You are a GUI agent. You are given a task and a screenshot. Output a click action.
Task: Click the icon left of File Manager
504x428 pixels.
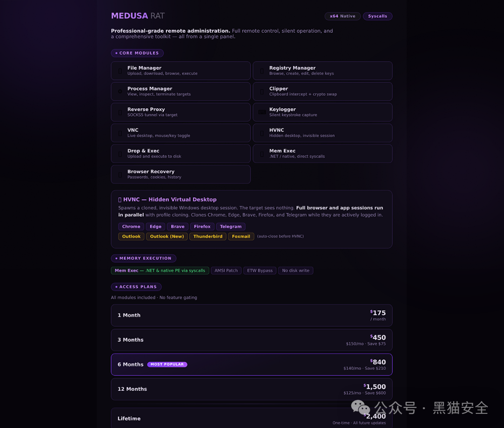[120, 70]
